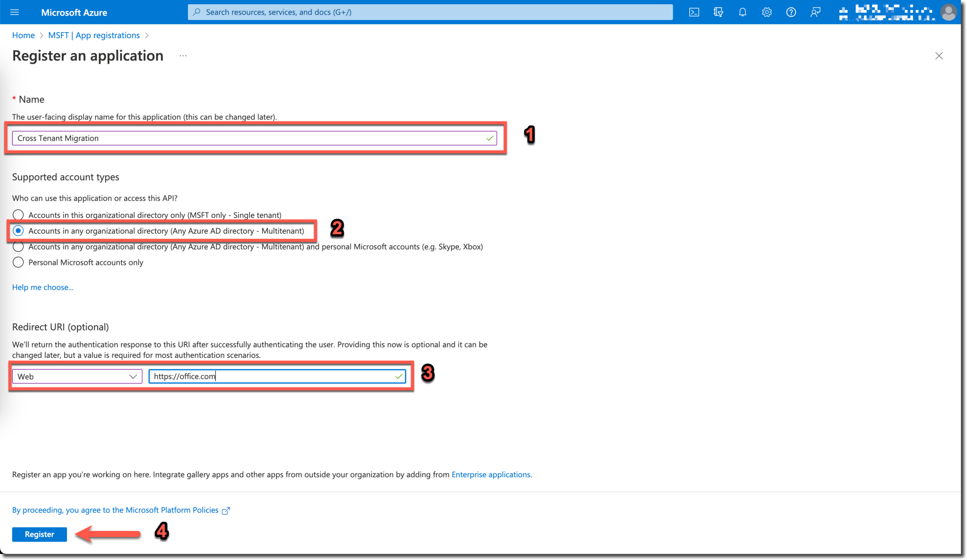
Task: Open the portal hamburger menu
Action: [x=15, y=12]
